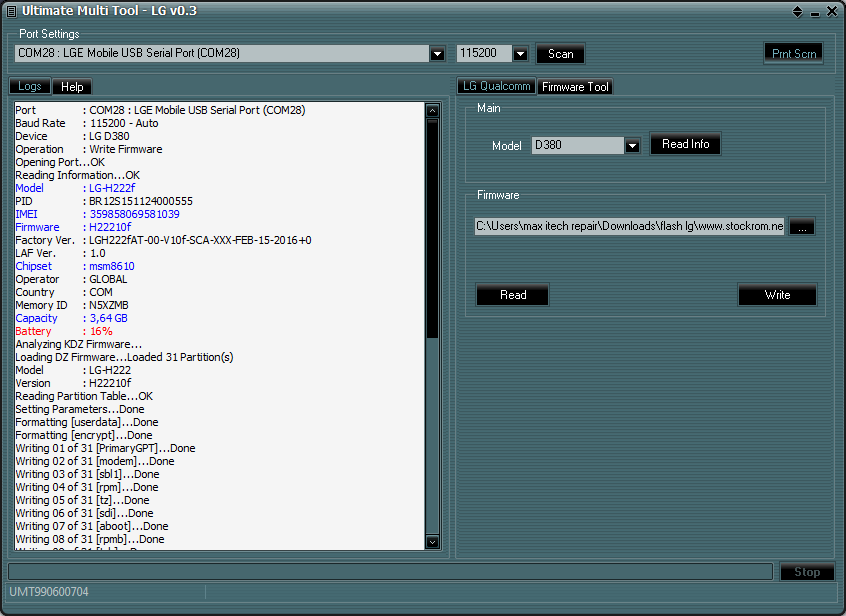Click the Firmware H22210f blue log line

point(73,227)
